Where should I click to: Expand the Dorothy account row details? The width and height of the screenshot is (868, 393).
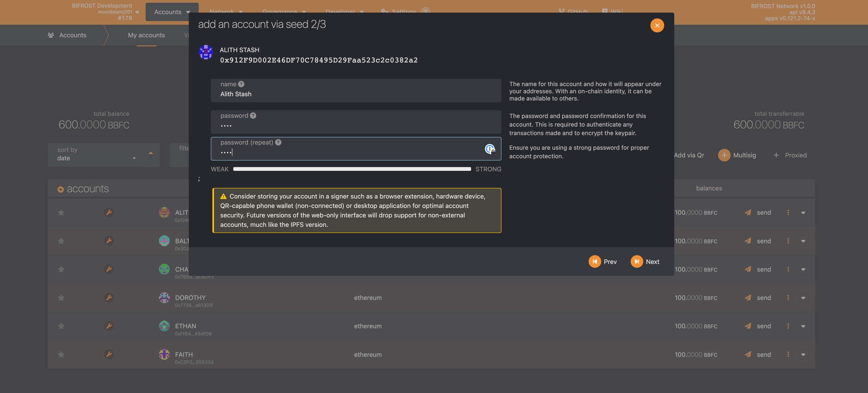pyautogui.click(x=803, y=298)
